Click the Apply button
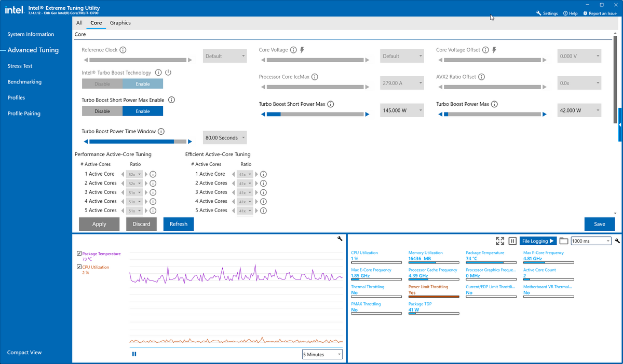623x364 pixels. coord(99,224)
